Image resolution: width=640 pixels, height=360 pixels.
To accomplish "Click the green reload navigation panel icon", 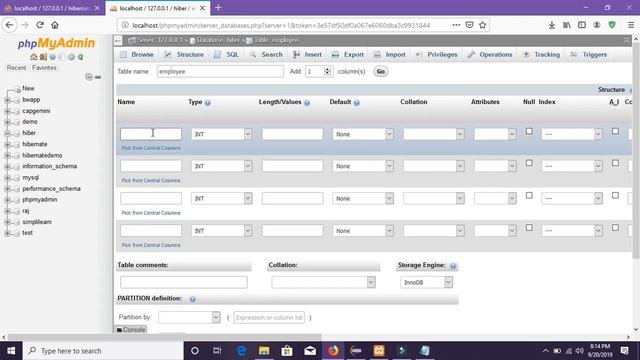I will [x=81, y=57].
